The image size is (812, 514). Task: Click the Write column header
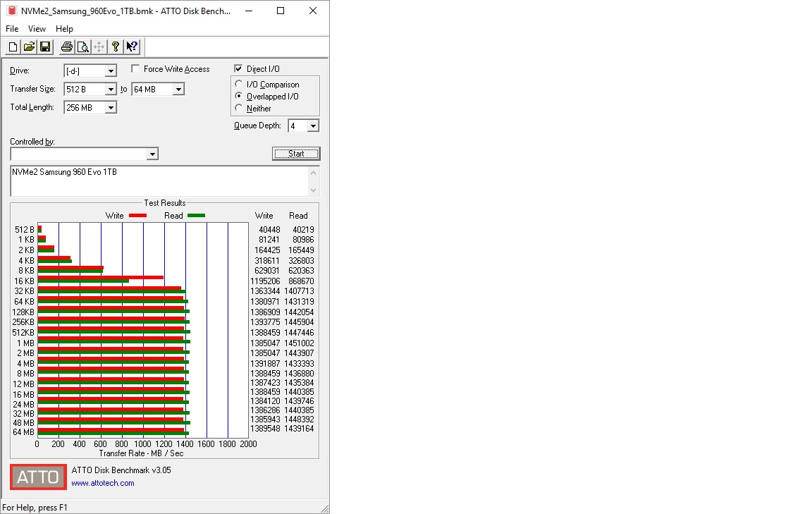tap(264, 216)
